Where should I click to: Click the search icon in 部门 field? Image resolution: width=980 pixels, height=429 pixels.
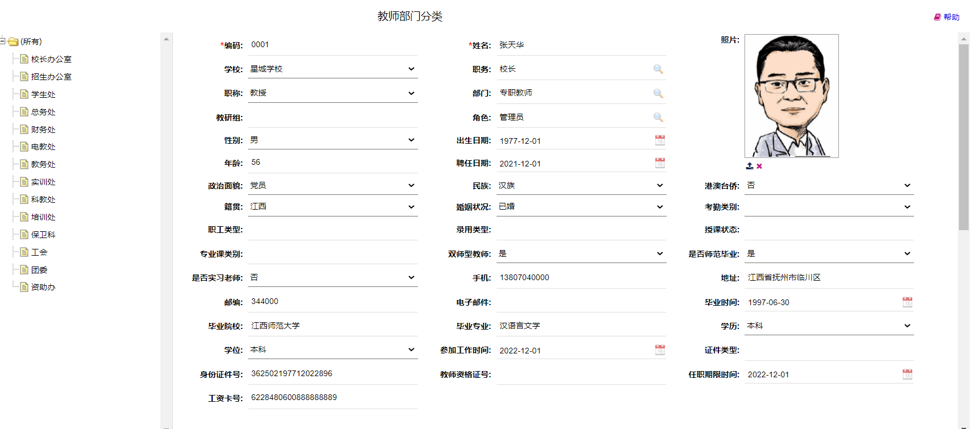coord(658,93)
